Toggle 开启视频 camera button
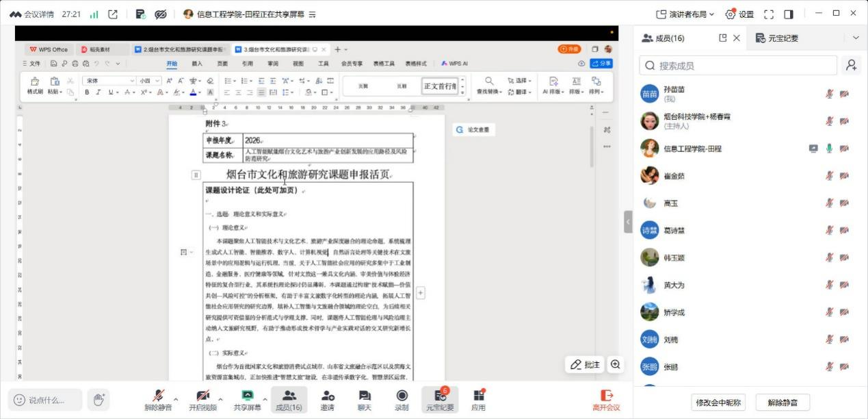This screenshot has height=419, width=868. pyautogui.click(x=202, y=400)
